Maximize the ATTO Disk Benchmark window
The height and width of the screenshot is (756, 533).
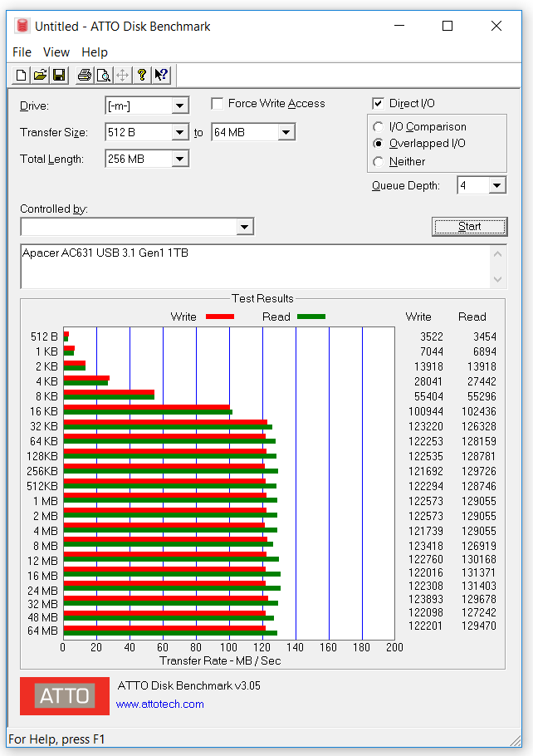[447, 26]
